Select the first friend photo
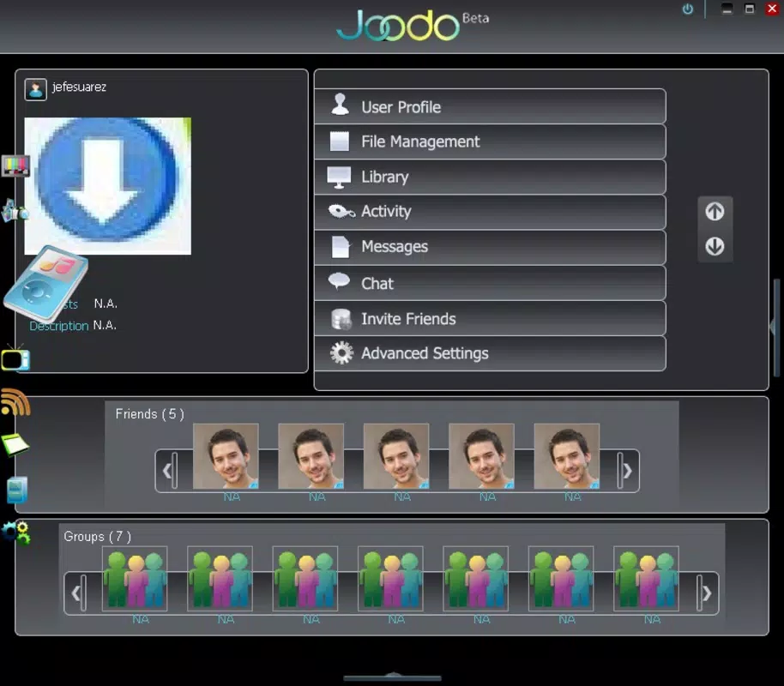The height and width of the screenshot is (686, 784). pyautogui.click(x=226, y=456)
